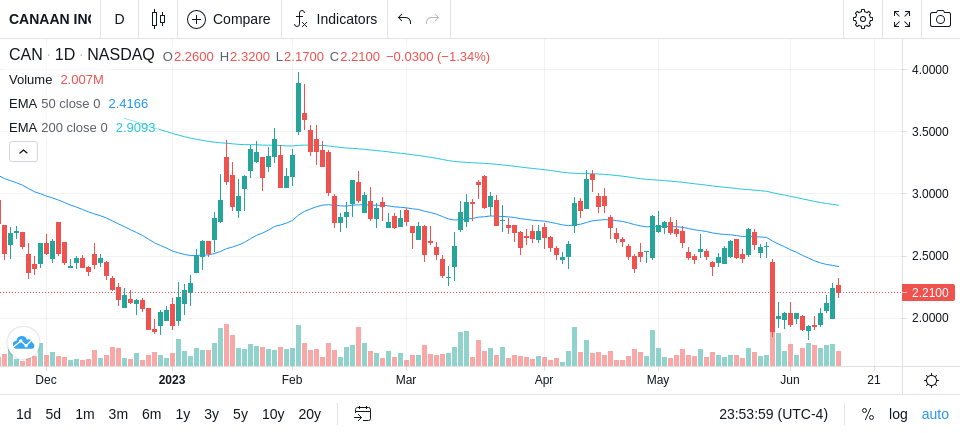Set range to 1y
The image size is (960, 433).
[x=182, y=415]
